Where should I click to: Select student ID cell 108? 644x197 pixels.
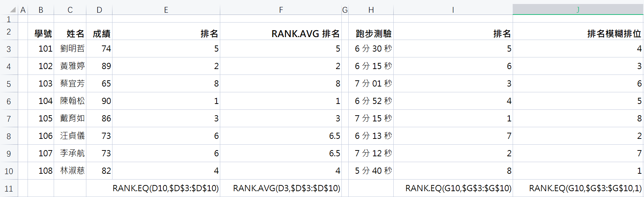click(41, 171)
